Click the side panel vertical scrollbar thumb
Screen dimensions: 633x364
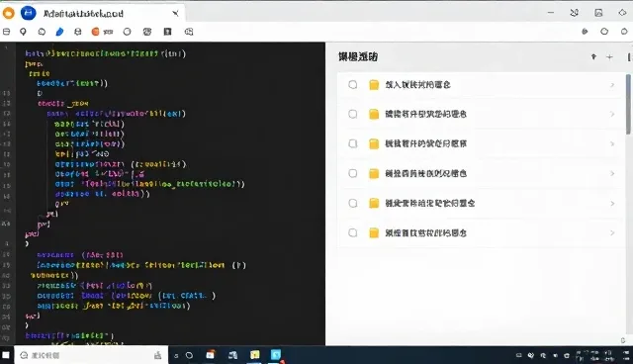[x=628, y=104]
